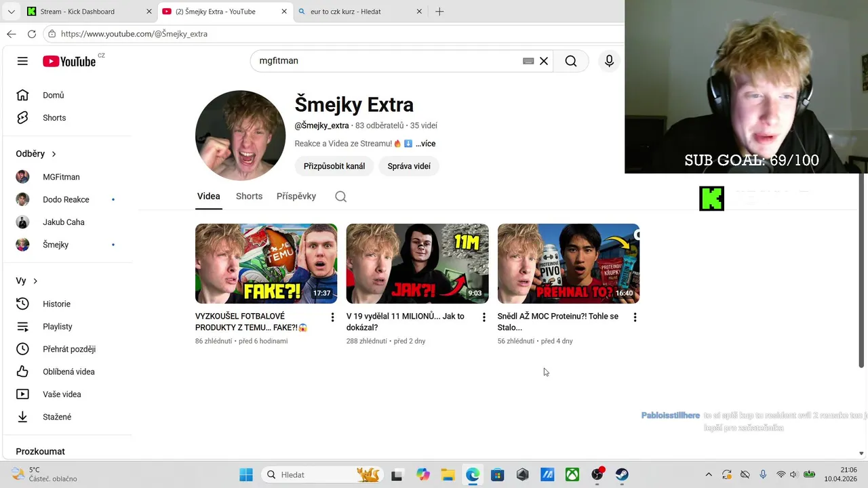Viewport: 868px width, 488px height.
Task: Show hidden system tray icons
Action: click(x=709, y=474)
